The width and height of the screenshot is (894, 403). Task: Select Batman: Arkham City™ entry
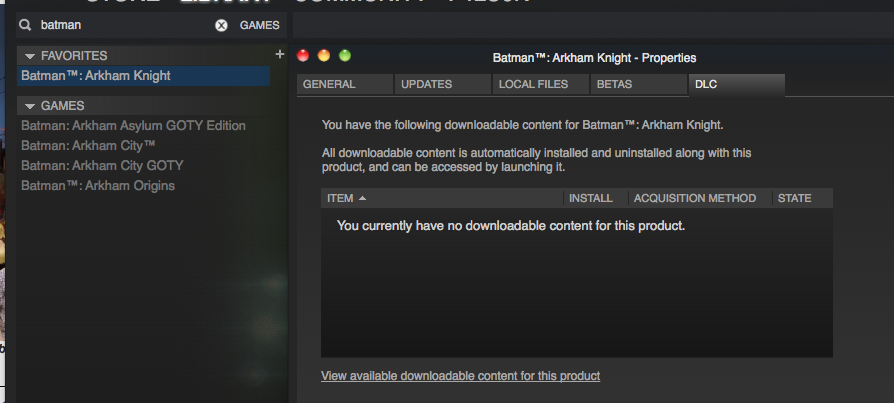click(88, 146)
